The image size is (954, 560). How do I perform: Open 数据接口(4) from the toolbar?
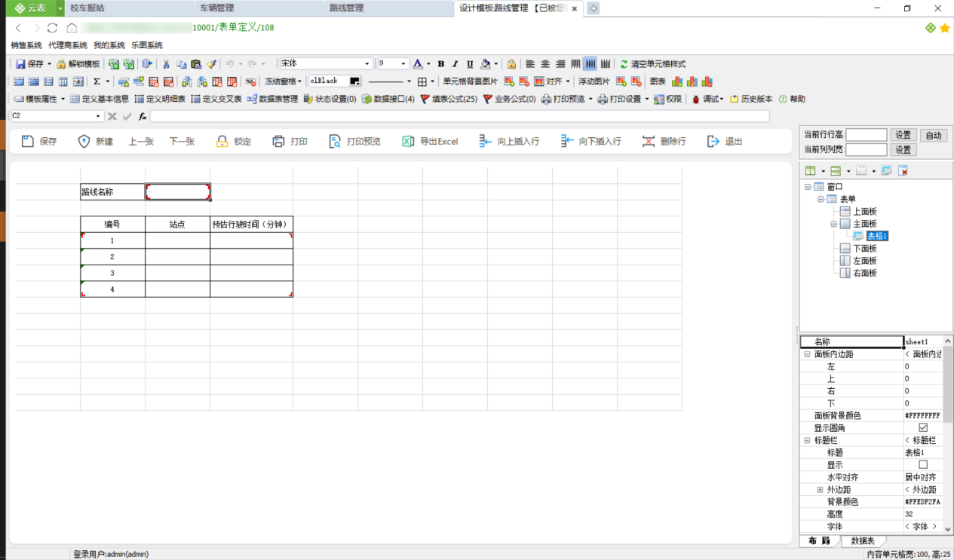(388, 99)
